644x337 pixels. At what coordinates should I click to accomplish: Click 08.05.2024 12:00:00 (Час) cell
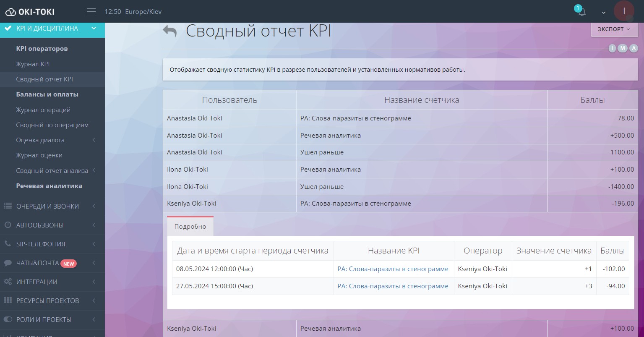coord(253,269)
